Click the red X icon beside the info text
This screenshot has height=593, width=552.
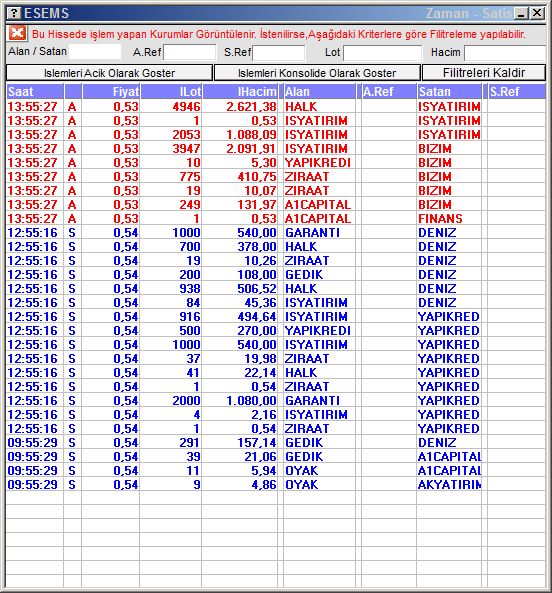point(17,33)
